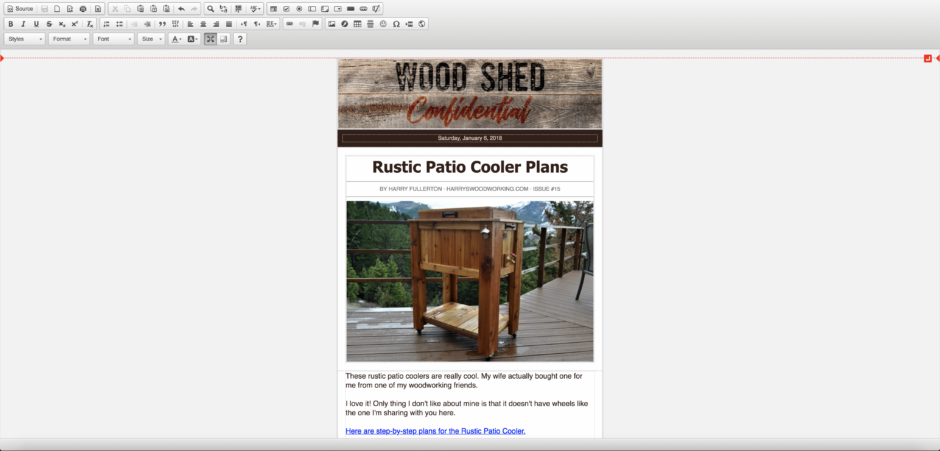The image size is (940, 451).
Task: Toggle the Maximize editor button
Action: click(210, 39)
